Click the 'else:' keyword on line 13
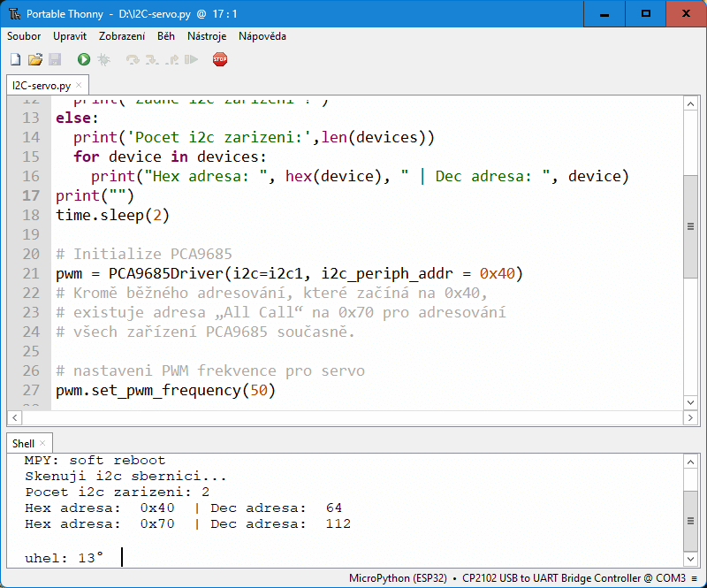This screenshot has height=588, width=707. click(77, 118)
